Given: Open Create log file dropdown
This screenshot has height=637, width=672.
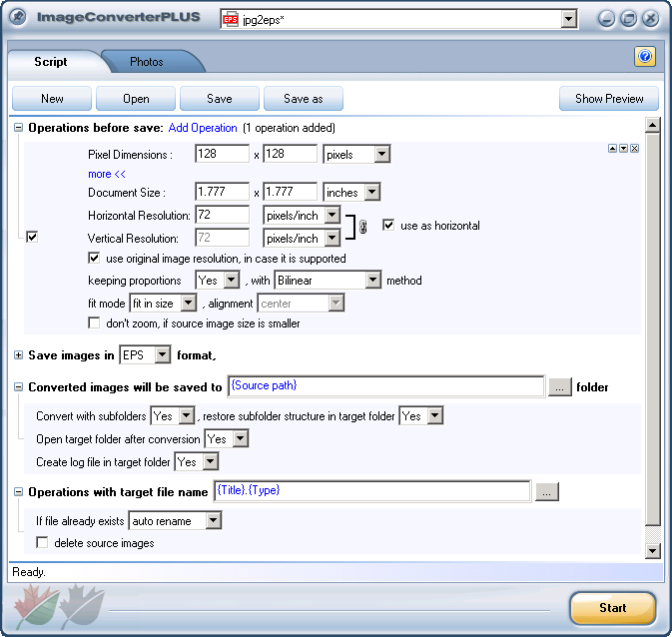Looking at the screenshot, I should click(x=210, y=462).
